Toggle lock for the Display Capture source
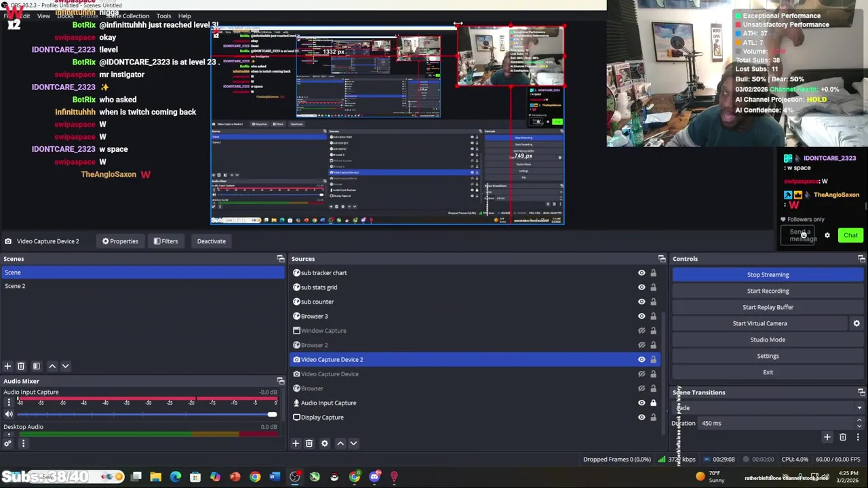The image size is (868, 488). pyautogui.click(x=653, y=418)
